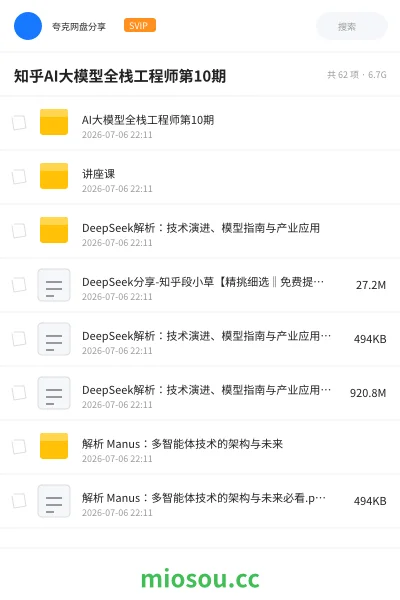
Task: Open folder 解析 Manus：多智能体技术的架构与未来
Action: click(x=182, y=443)
